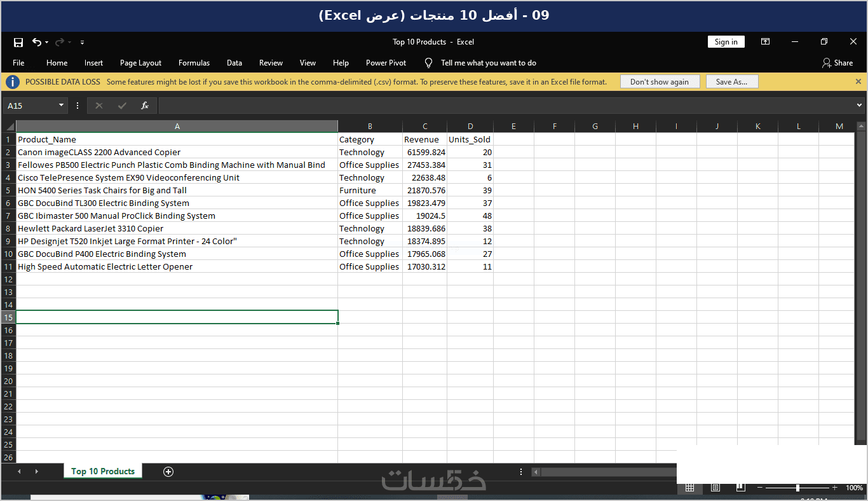
Task: Open Customize Quick Access Toolbar menu
Action: [82, 43]
